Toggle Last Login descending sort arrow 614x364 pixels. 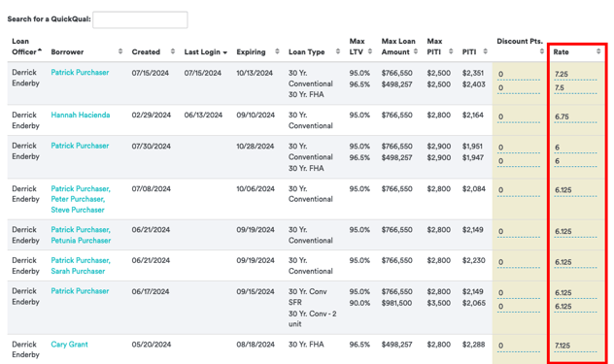click(x=225, y=52)
